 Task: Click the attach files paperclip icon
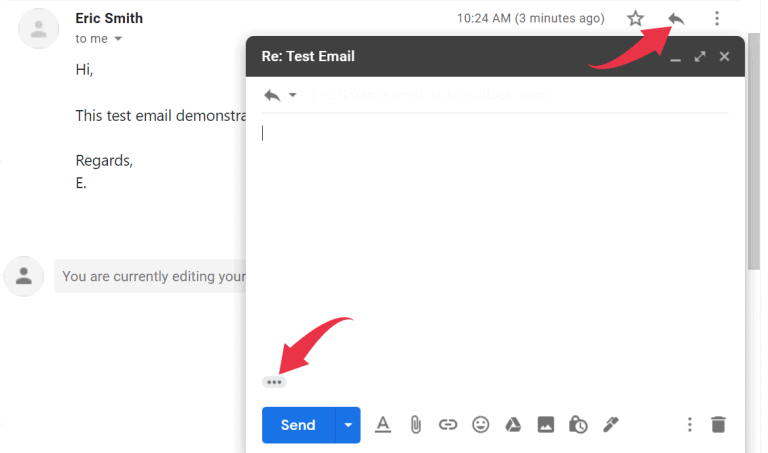(x=415, y=425)
